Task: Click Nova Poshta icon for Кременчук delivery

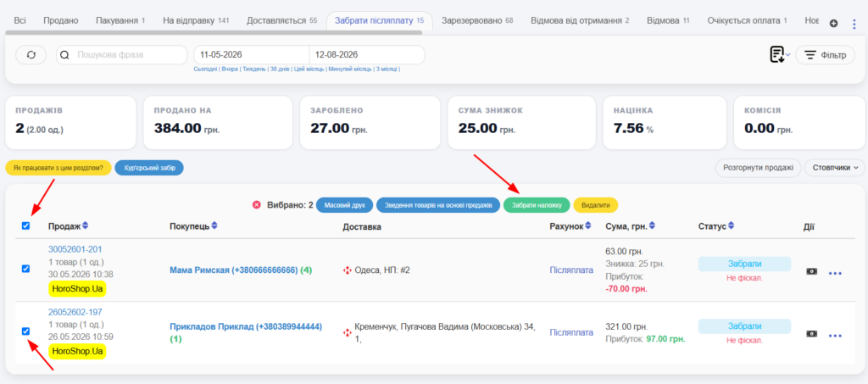Action: (348, 332)
